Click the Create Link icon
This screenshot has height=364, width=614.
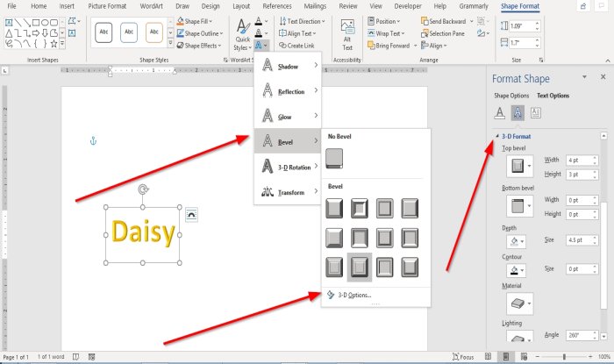tap(296, 46)
